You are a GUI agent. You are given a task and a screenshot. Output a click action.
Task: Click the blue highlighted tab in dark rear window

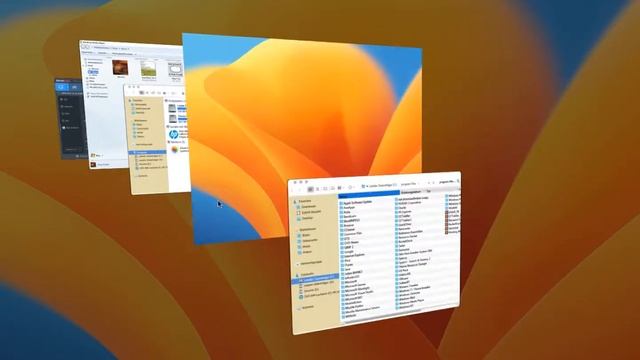pyautogui.click(x=61, y=87)
